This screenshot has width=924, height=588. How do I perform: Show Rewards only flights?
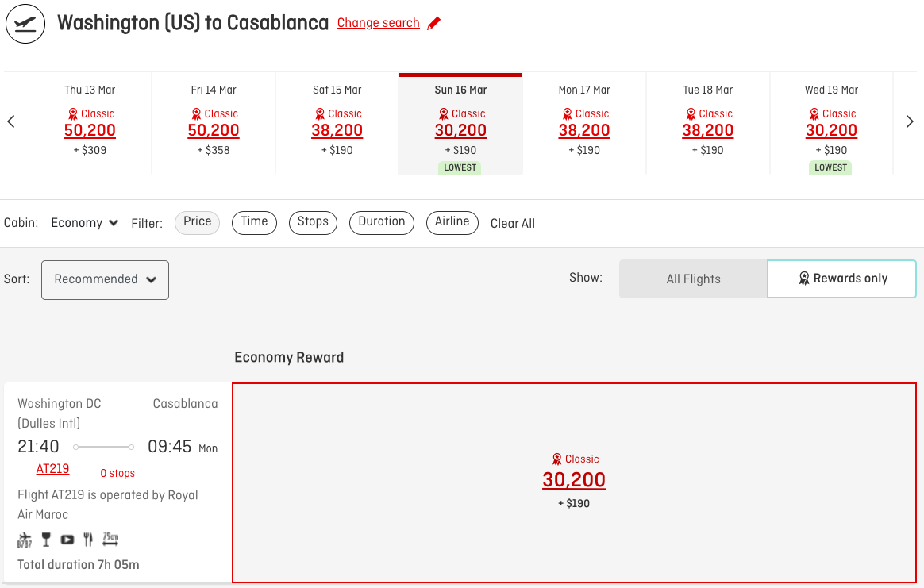point(842,279)
